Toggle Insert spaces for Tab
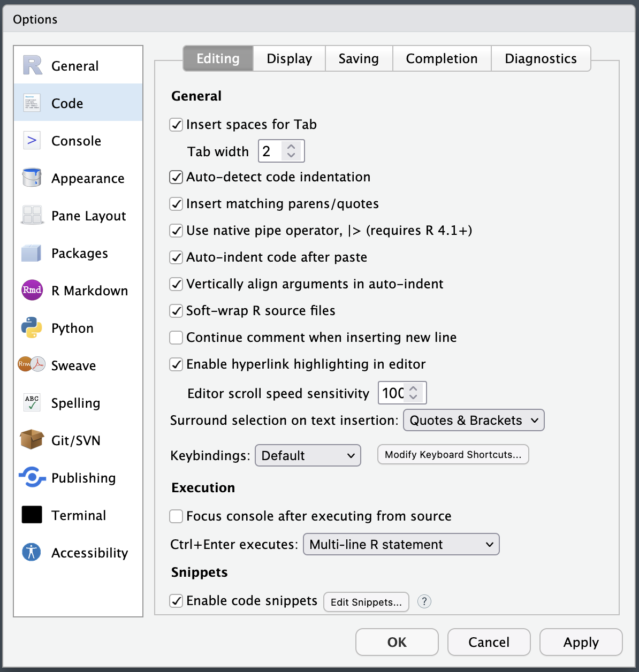The height and width of the screenshot is (672, 639). click(x=176, y=125)
